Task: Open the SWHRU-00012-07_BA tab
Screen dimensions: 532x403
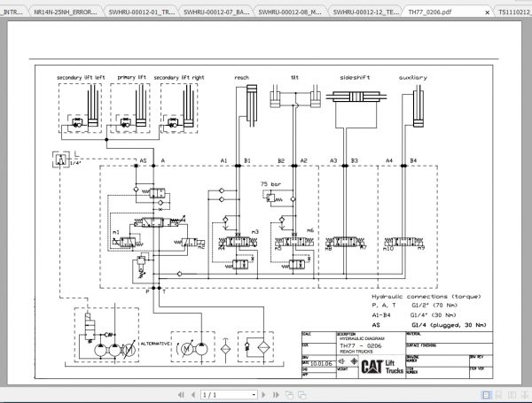Action: (x=216, y=12)
